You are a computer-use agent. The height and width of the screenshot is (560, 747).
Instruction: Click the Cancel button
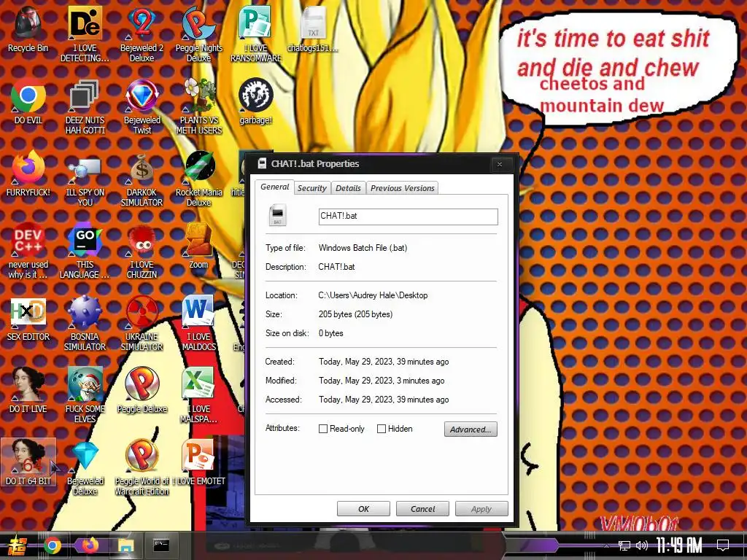tap(422, 508)
